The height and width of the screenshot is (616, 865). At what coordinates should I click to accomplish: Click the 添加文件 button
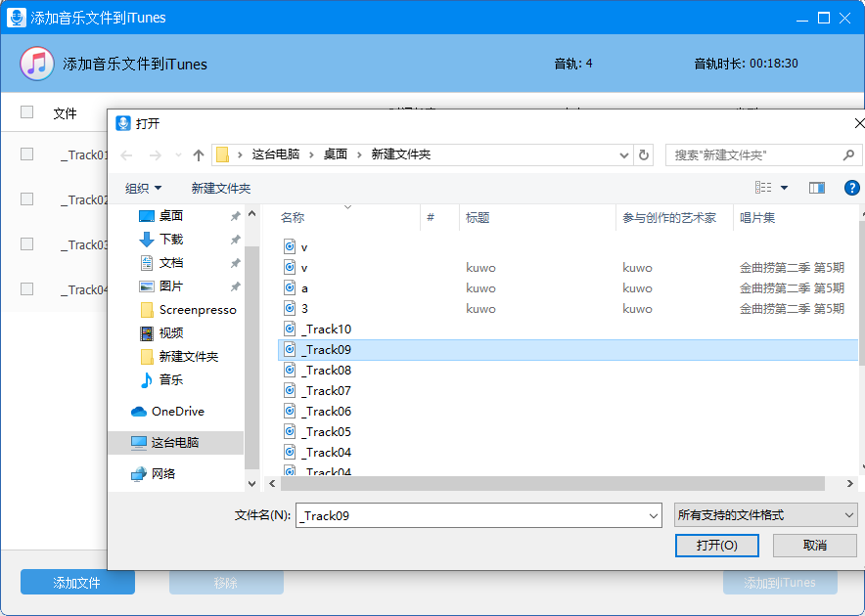coord(77,583)
